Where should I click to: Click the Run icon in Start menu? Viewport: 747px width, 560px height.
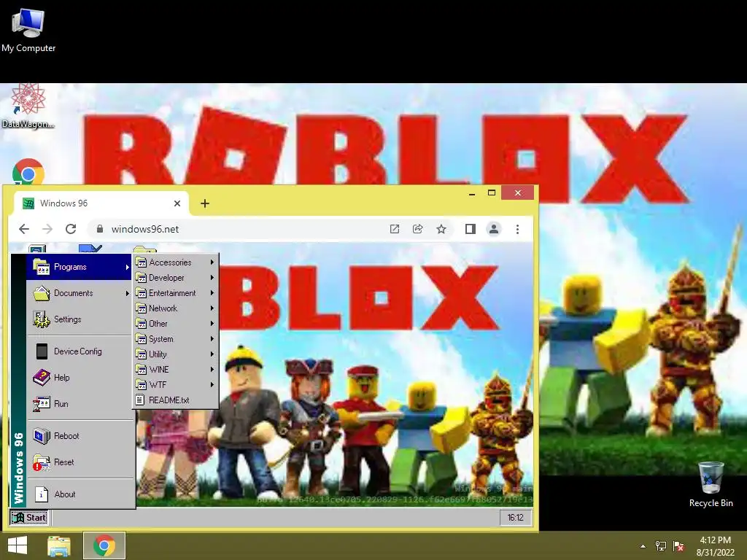[x=42, y=404]
